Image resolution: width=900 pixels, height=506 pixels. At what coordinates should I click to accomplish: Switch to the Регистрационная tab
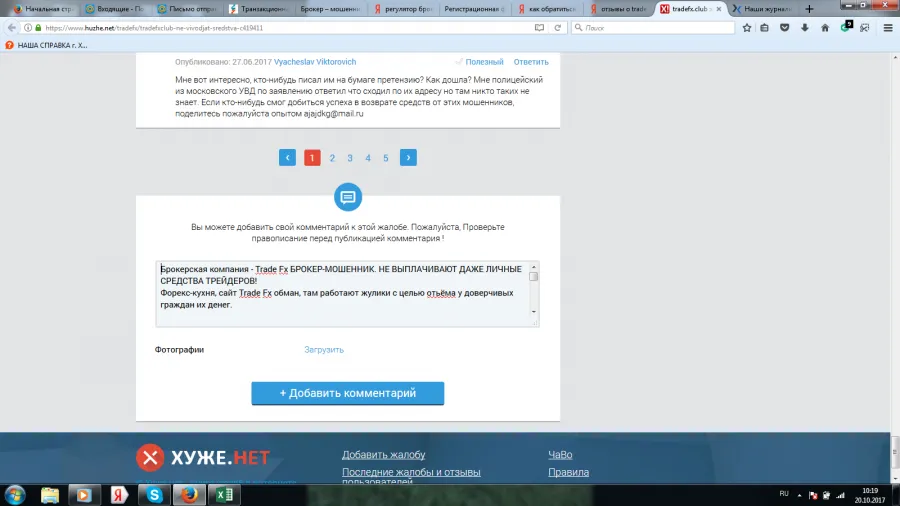[474, 9]
